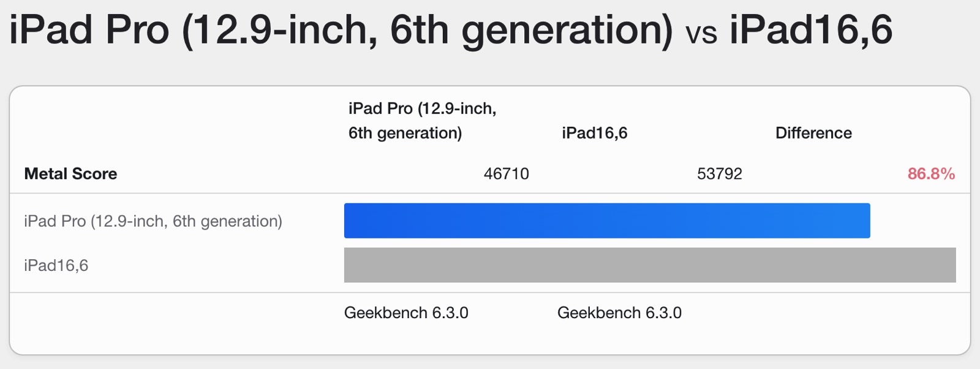The width and height of the screenshot is (980, 369).
Task: Click the blue iPad Pro score bar
Action: (607, 221)
